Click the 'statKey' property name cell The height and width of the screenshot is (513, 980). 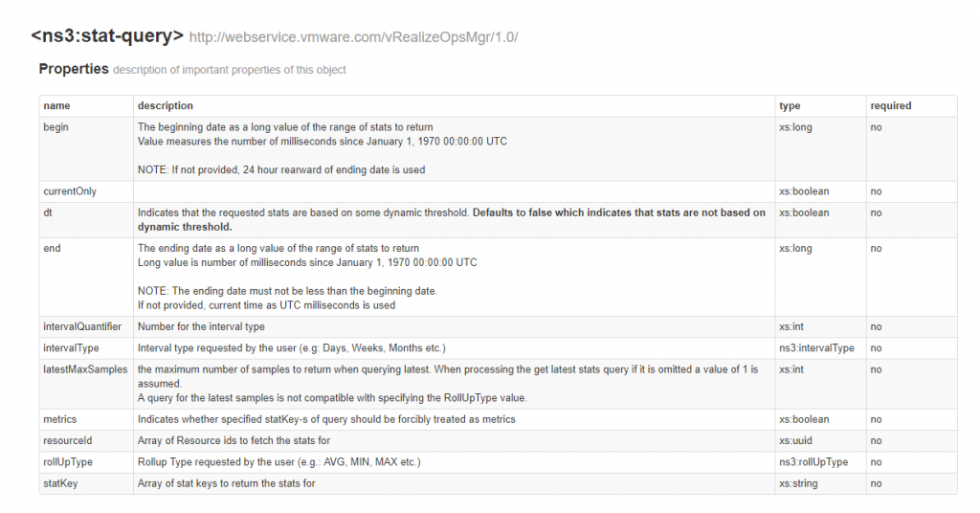pyautogui.click(x=60, y=483)
